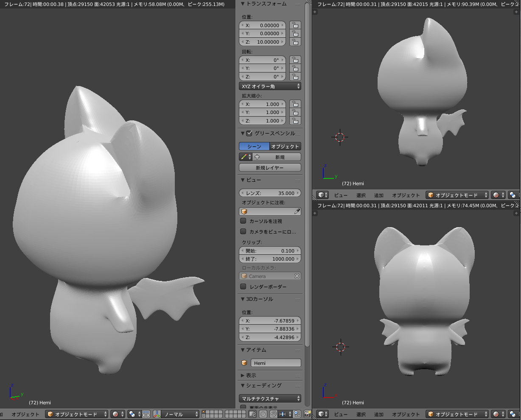The image size is (521, 420).
Task: Toggle the location Y lock icon
Action: click(x=295, y=33)
